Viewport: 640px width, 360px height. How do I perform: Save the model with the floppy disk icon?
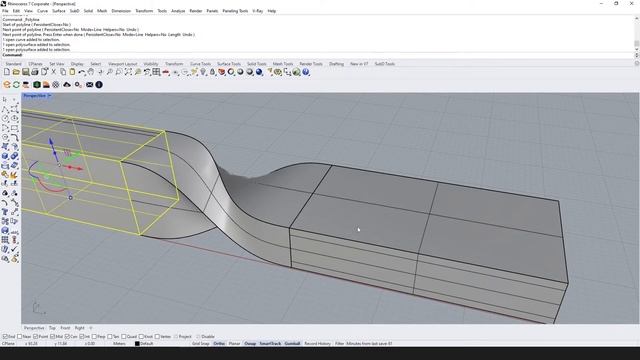[x=25, y=72]
